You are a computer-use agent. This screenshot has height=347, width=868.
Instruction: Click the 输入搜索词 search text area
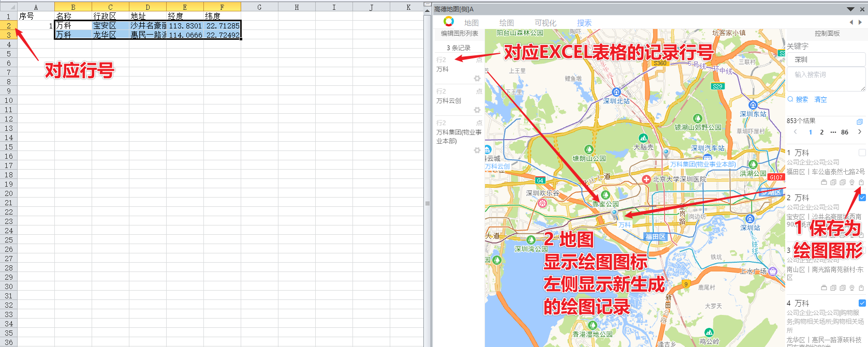(827, 79)
